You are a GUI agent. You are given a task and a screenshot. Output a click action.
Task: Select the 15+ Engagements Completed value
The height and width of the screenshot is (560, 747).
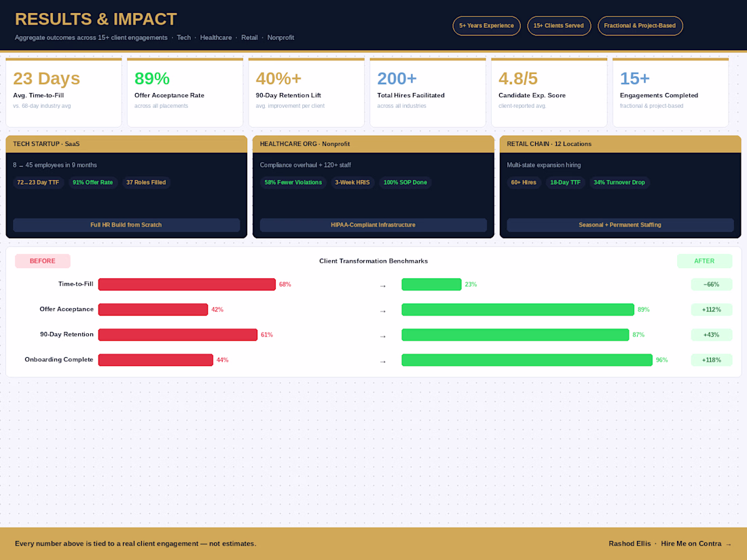(634, 79)
